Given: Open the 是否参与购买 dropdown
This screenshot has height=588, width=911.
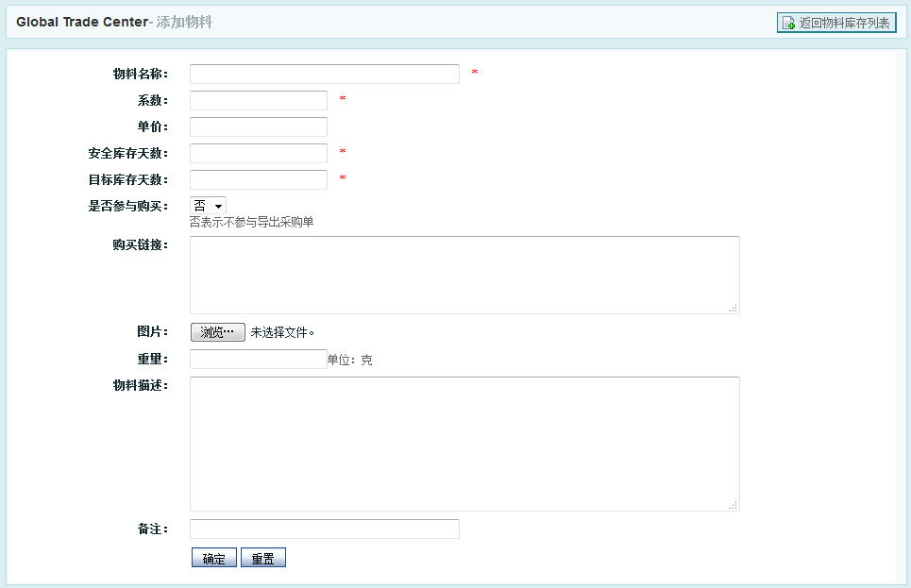Looking at the screenshot, I should [x=208, y=206].
